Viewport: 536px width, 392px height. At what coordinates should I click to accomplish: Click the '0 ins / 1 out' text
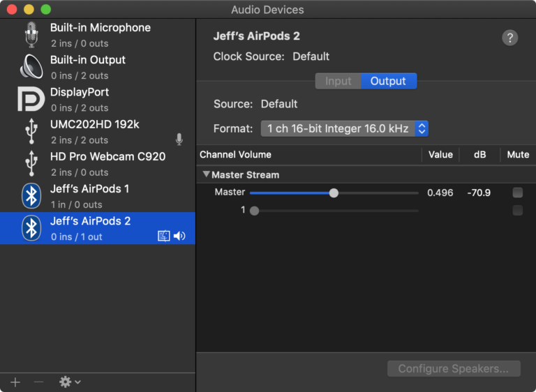[77, 237]
